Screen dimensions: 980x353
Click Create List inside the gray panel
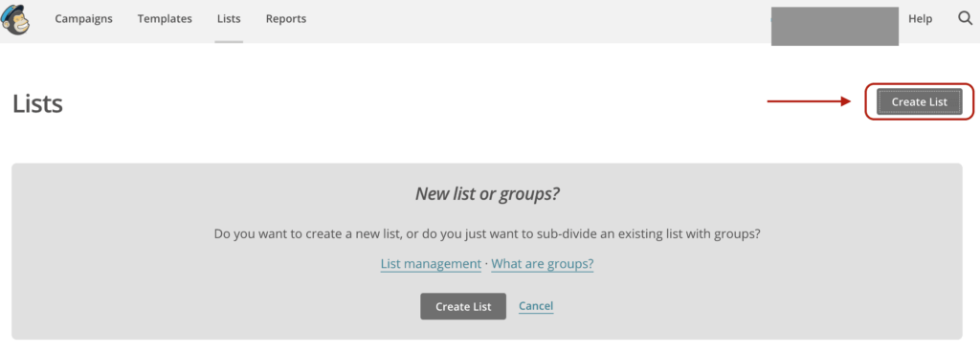tap(463, 306)
